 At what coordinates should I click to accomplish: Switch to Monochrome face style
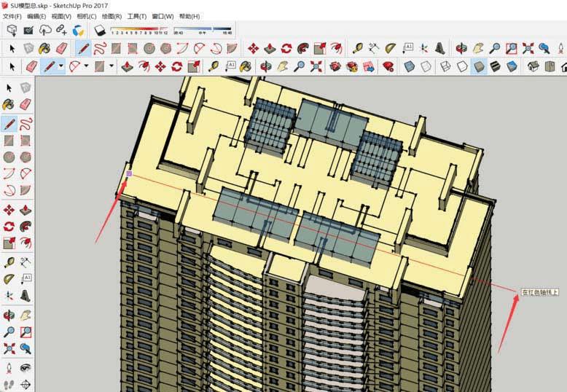point(512,66)
